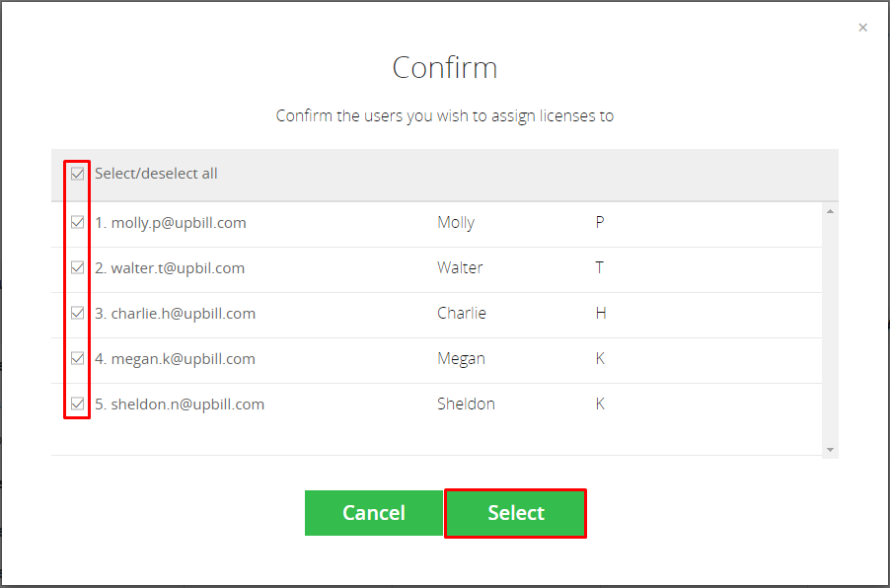
Task: Click the scroll down arrow of user list
Action: click(x=830, y=450)
